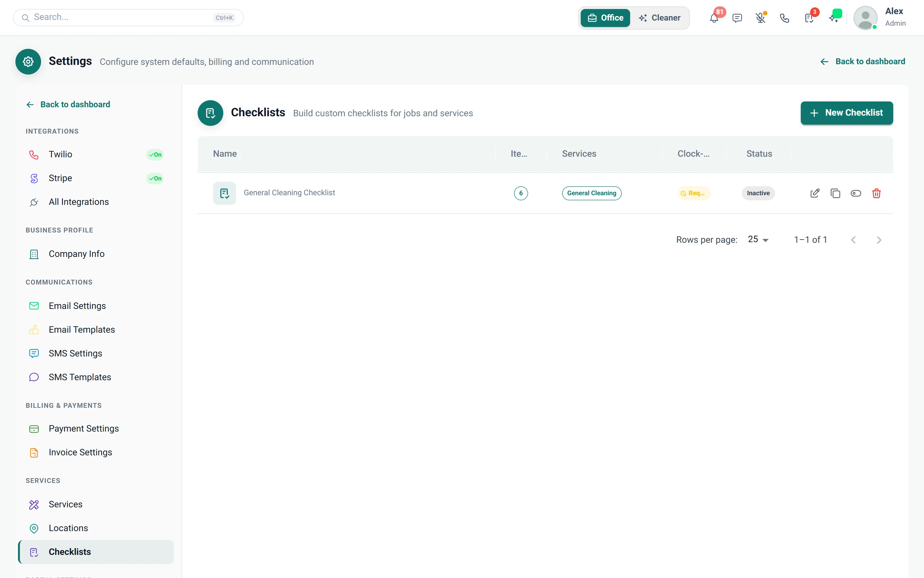Create a New Checklist

click(846, 113)
